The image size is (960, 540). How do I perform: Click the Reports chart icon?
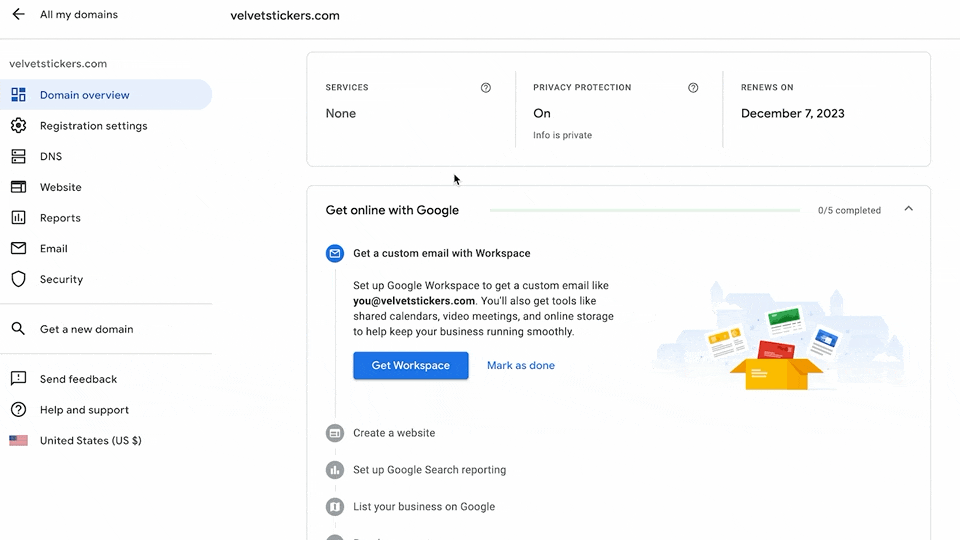(x=18, y=218)
